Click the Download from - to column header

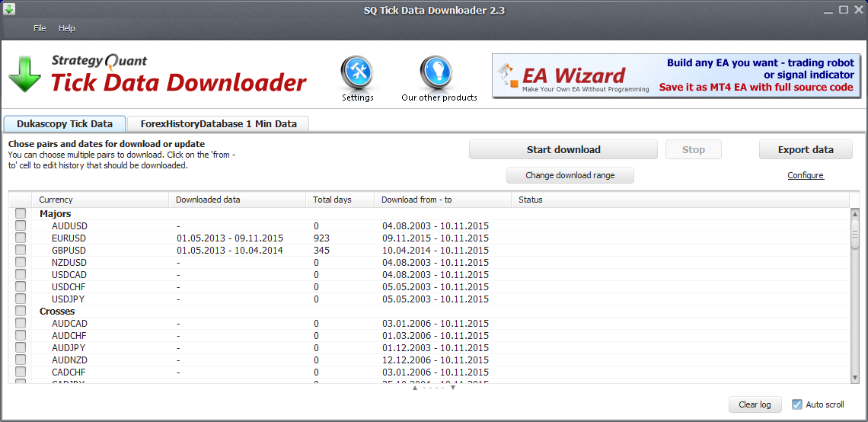tap(443, 200)
